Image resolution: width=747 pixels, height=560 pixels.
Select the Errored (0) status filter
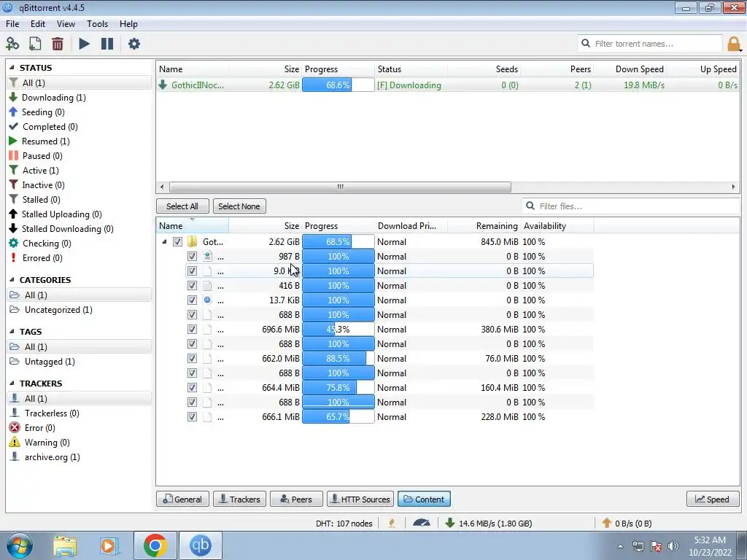pyautogui.click(x=42, y=258)
